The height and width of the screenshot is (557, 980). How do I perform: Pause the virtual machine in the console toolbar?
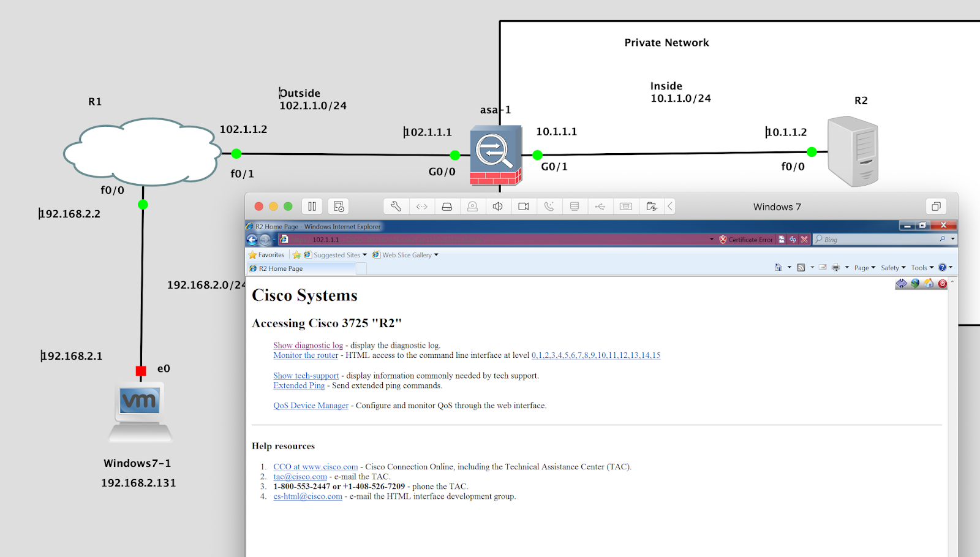tap(312, 207)
